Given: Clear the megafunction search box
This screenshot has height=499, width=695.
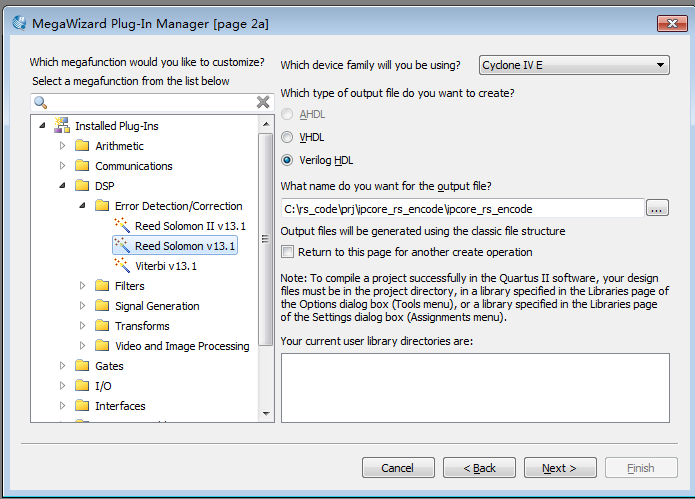Looking at the screenshot, I should point(263,102).
